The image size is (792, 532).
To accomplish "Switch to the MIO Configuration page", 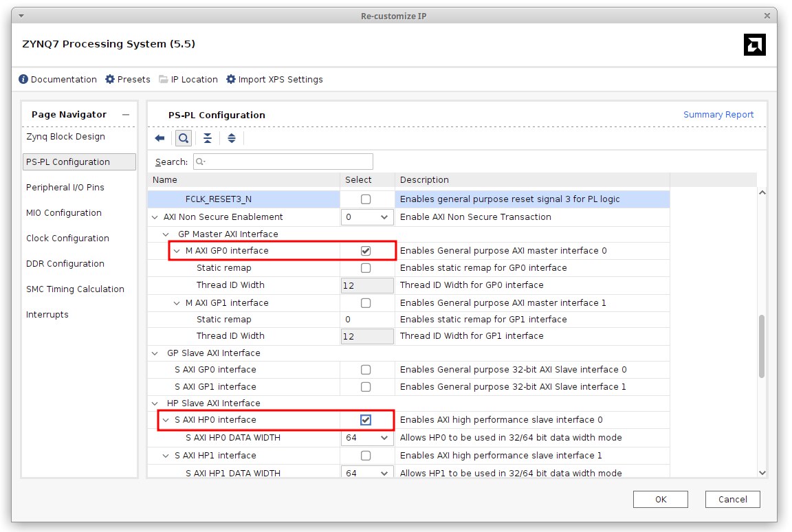I will 64,213.
